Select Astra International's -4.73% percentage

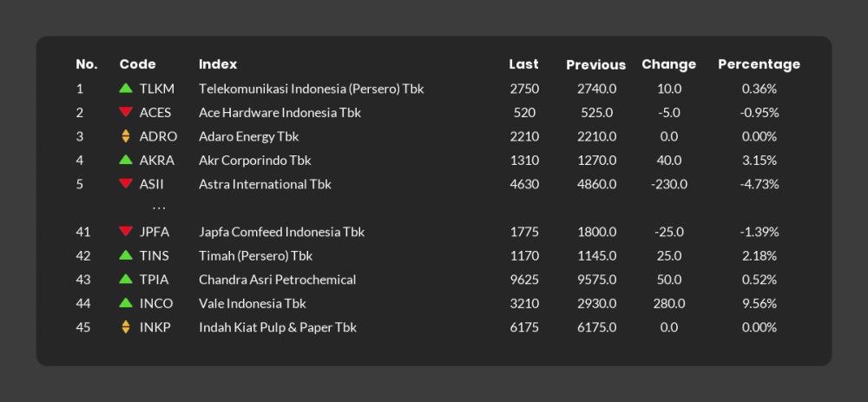point(759,184)
